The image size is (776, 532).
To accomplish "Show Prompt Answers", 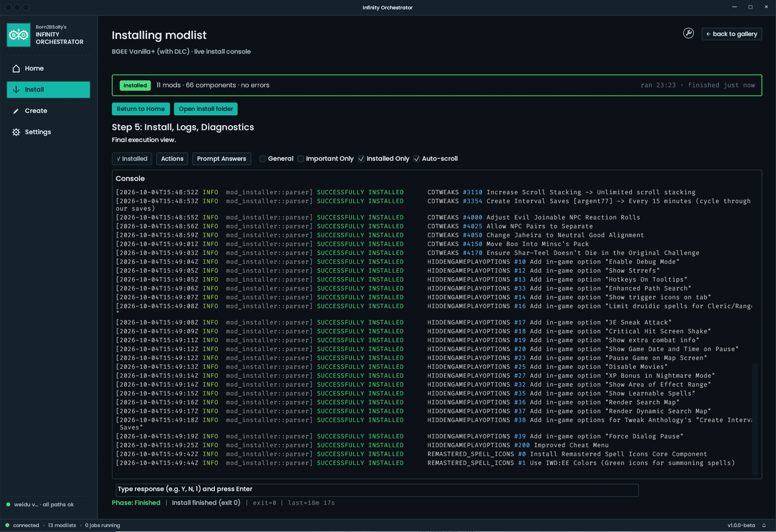I will pyautogui.click(x=221, y=159).
